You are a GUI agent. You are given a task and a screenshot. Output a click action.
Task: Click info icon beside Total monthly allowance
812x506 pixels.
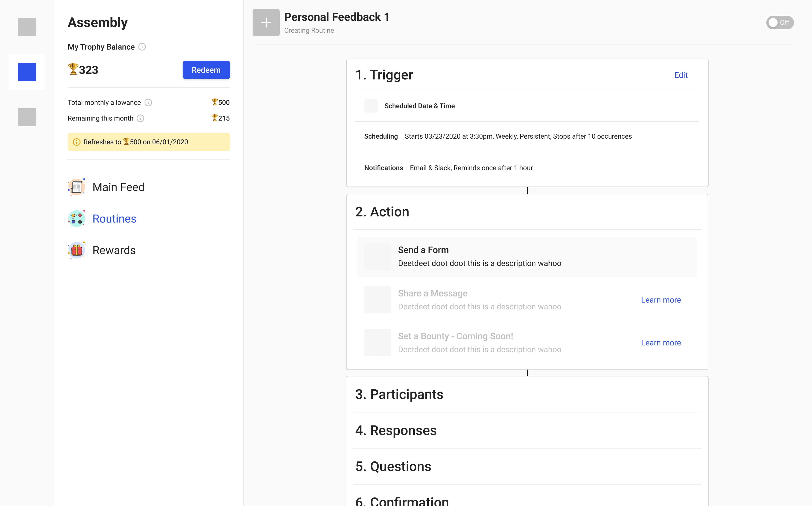(x=148, y=102)
